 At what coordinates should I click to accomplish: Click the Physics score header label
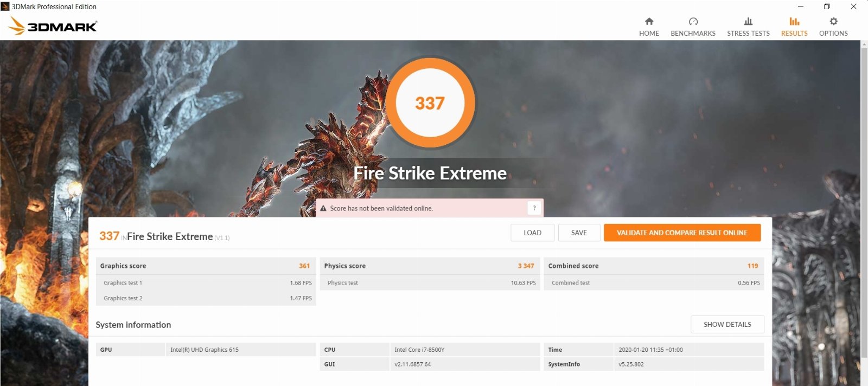pyautogui.click(x=345, y=266)
